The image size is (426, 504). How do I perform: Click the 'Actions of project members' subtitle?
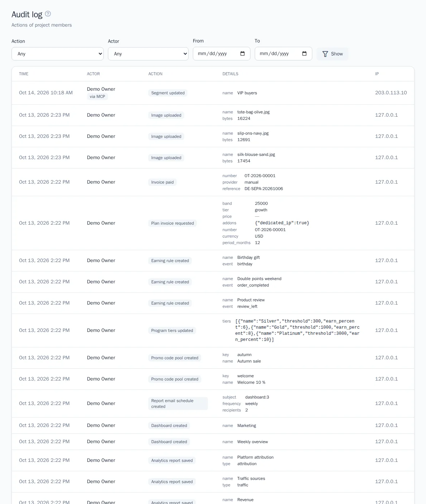click(42, 25)
